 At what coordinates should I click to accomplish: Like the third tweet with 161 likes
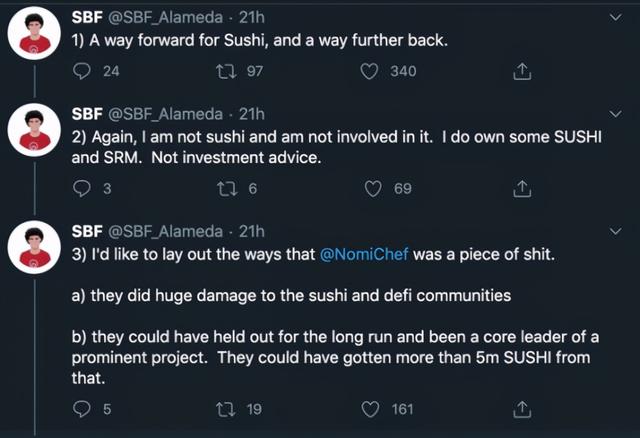pos(370,408)
